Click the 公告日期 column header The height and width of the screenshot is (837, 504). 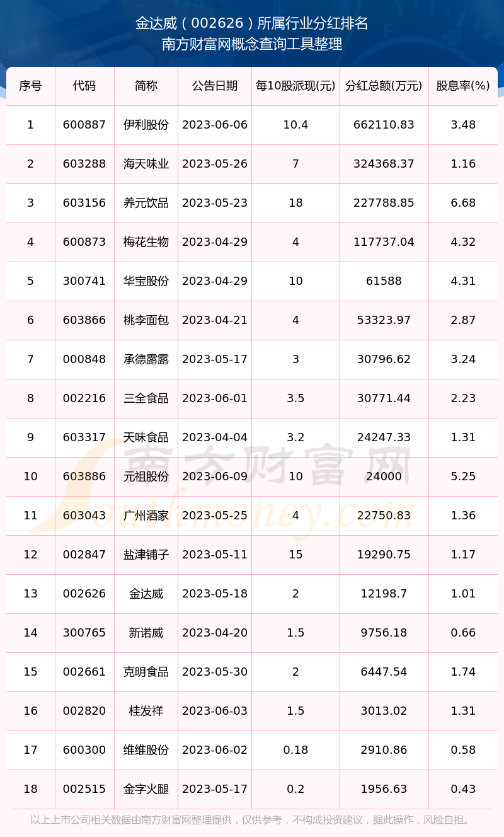[215, 86]
